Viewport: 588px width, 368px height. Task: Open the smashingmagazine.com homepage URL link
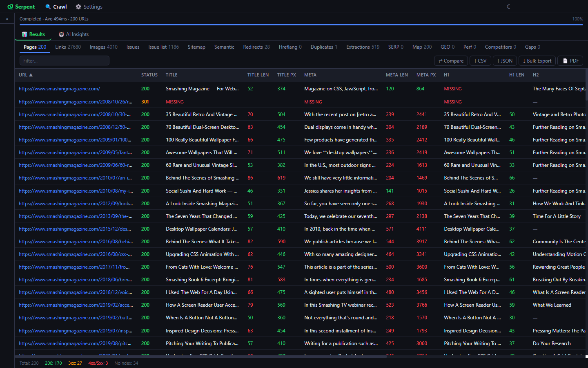[x=59, y=89]
